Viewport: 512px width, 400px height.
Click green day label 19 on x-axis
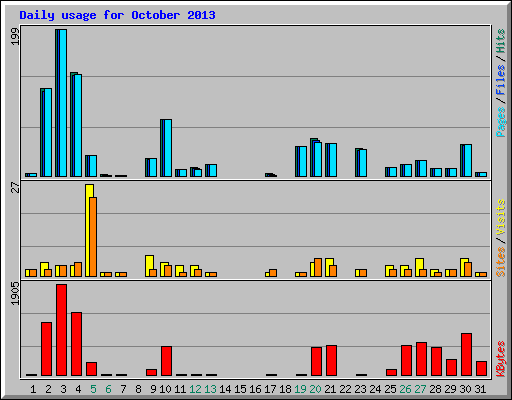(300, 389)
